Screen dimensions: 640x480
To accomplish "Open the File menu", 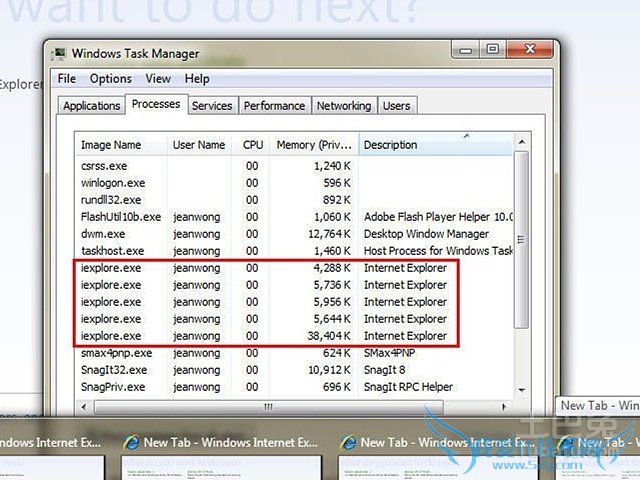I will (67, 78).
